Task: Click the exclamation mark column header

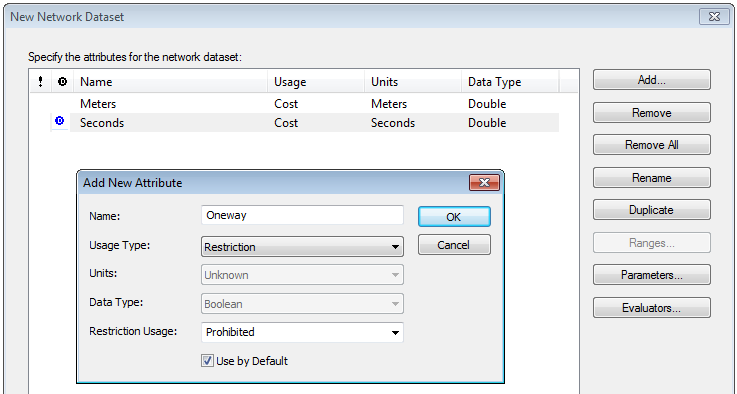Action: coord(40,82)
